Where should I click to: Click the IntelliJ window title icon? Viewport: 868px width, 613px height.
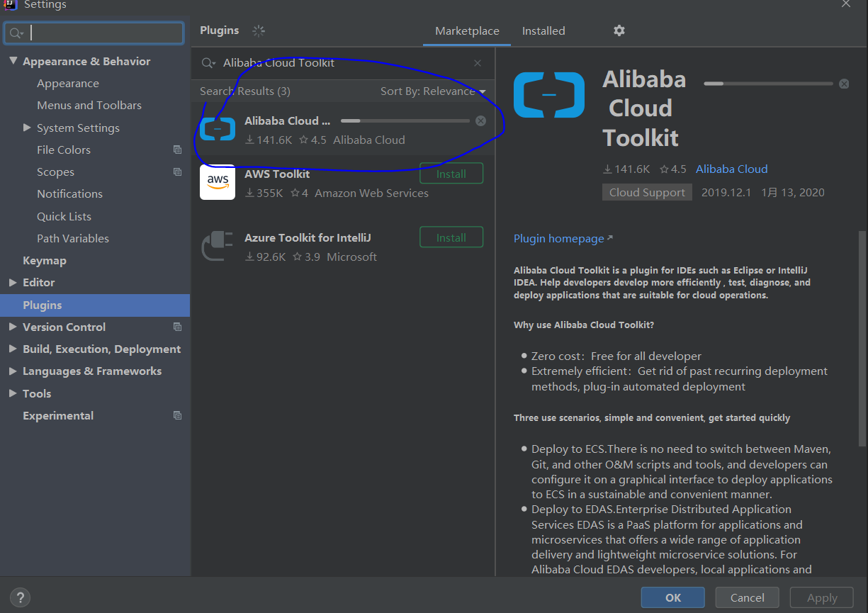(11, 4)
